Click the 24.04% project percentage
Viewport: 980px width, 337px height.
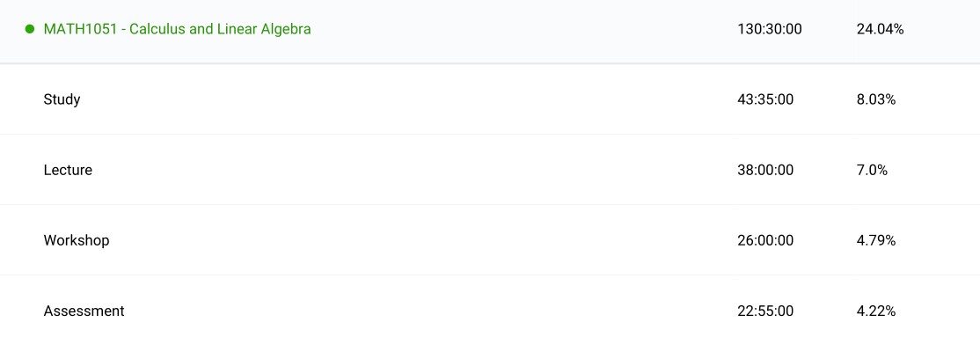coord(880,29)
